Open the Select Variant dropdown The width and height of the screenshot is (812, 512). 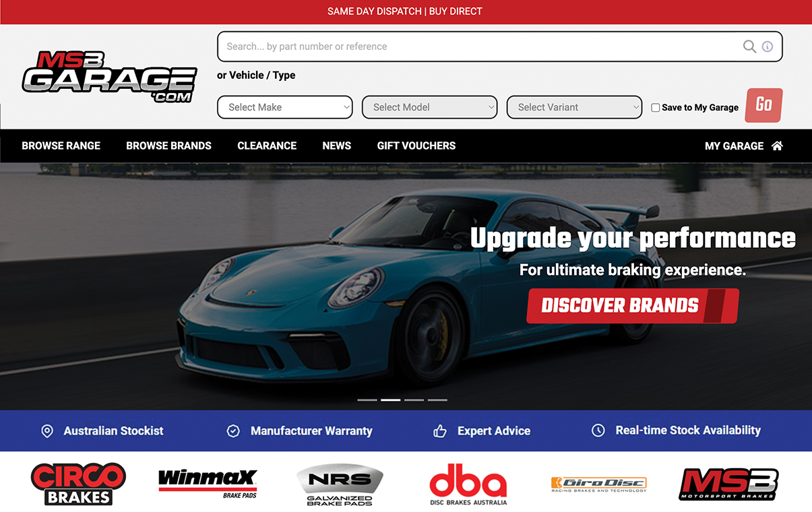pyautogui.click(x=575, y=107)
